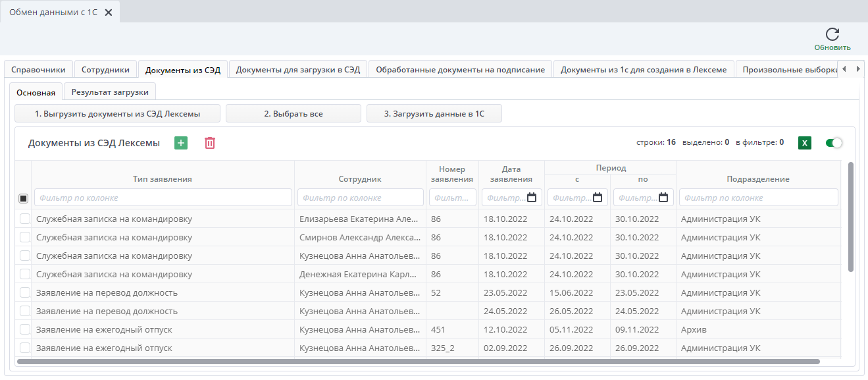The image size is (868, 380).
Task: Check the row for Елизарьева Екатерина
Action: click(x=24, y=219)
